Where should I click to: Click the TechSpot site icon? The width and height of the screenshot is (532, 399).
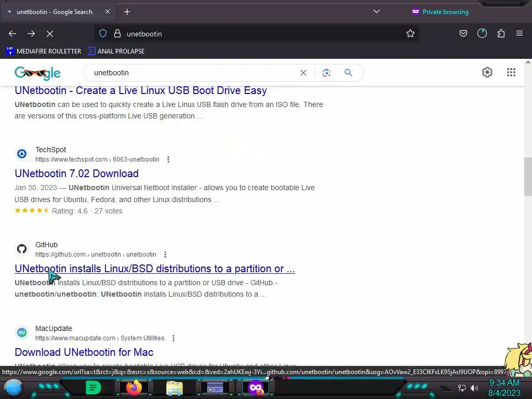point(22,154)
